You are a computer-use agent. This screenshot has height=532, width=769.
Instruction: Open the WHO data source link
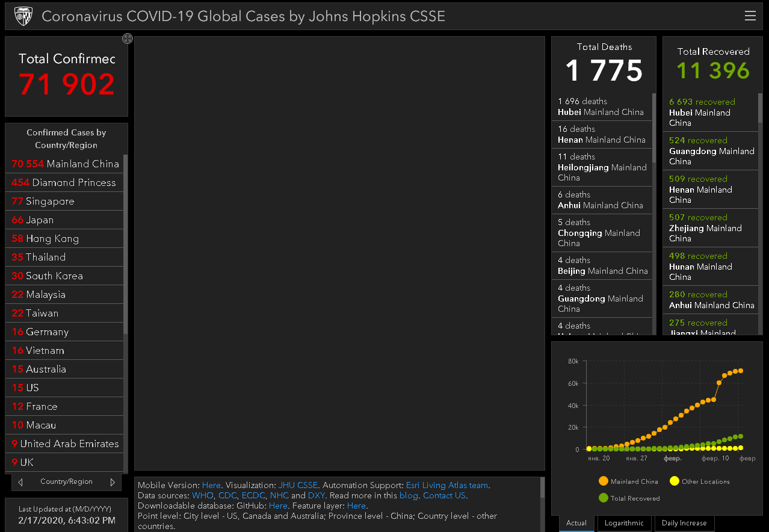click(203, 496)
